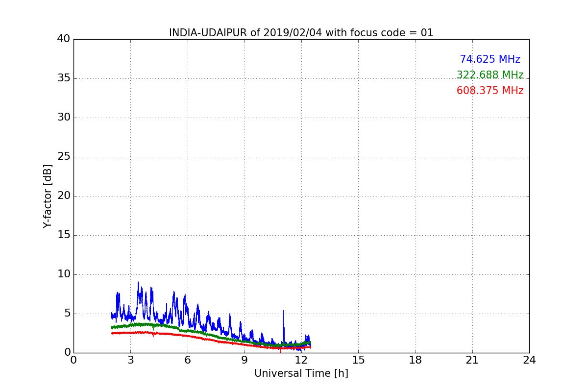Screen dimensions: 588x392
Task: Select the red 608.375 MHz legend label
Action: 490,91
